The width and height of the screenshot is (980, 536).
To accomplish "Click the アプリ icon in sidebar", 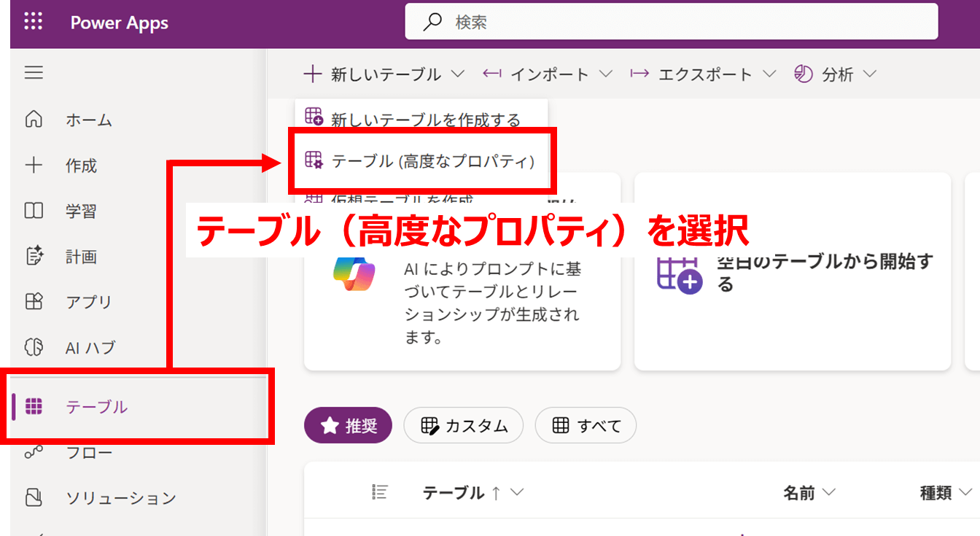I will pyautogui.click(x=34, y=301).
